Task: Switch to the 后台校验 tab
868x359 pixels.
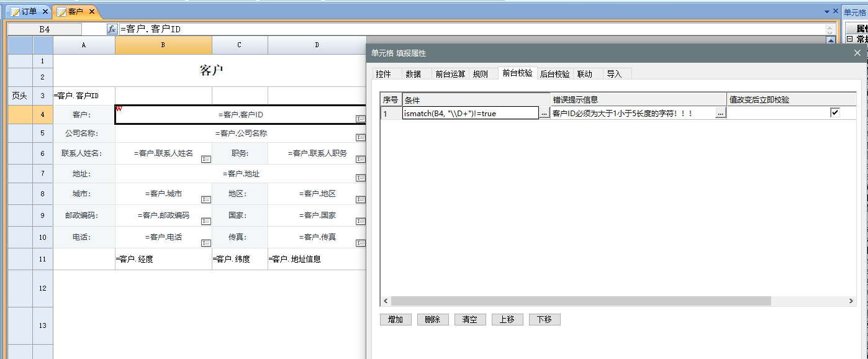Action: pos(554,74)
